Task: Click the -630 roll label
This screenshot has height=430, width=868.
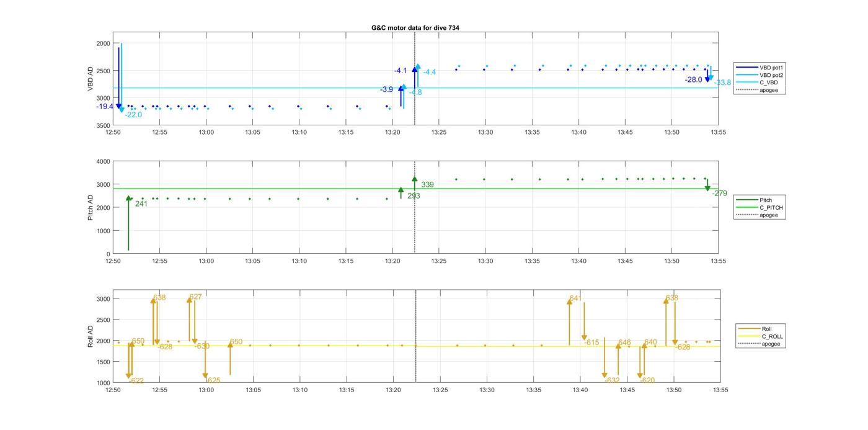Action: [202, 346]
